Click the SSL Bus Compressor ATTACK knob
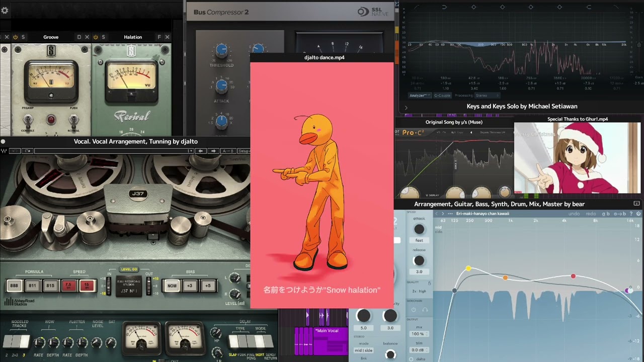 click(x=221, y=85)
